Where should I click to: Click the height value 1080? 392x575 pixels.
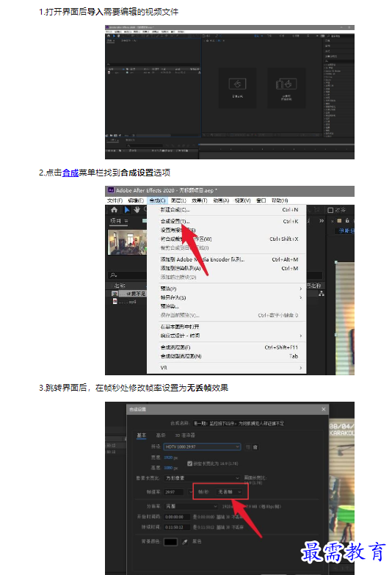(x=168, y=468)
